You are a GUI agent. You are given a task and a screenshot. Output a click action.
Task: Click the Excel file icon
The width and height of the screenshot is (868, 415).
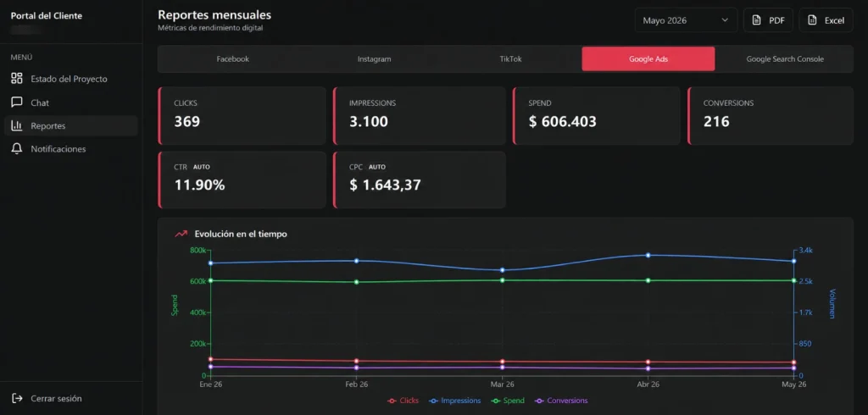pos(812,20)
